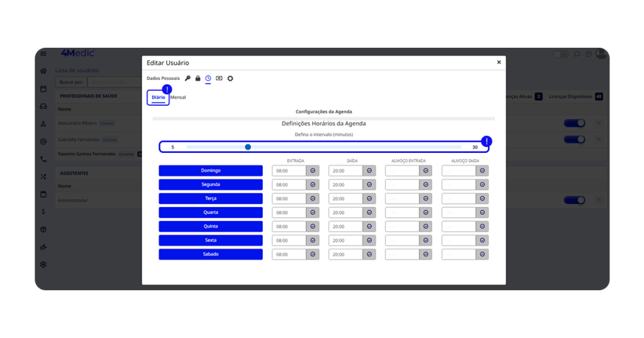Image resolution: width=644 pixels, height=338 pixels.
Task: Toggle the switch in the top header
Action: (560, 55)
